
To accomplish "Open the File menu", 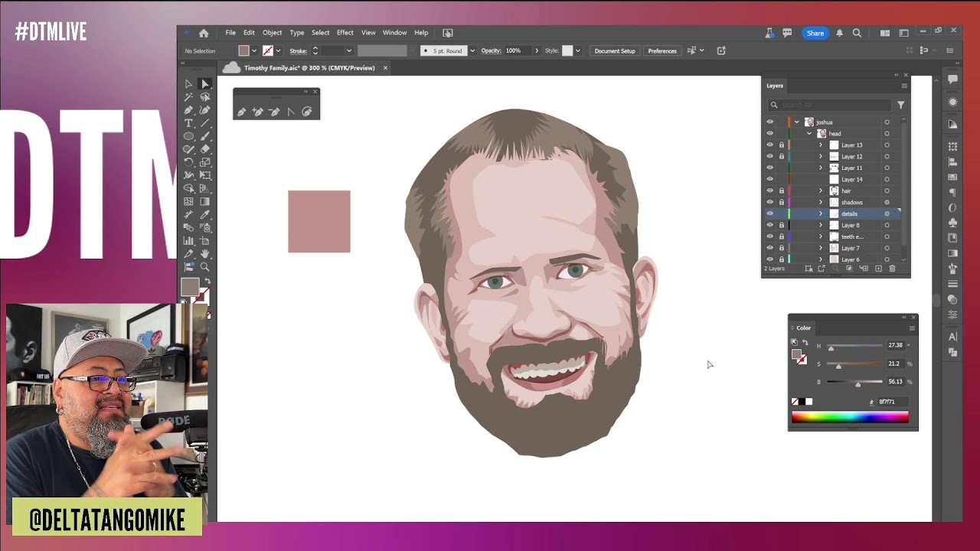I will [x=230, y=33].
